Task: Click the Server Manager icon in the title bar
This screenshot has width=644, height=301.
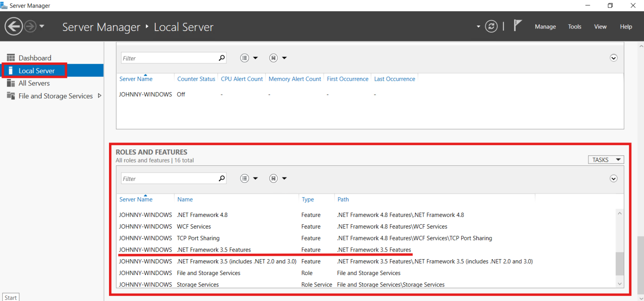Action: click(x=4, y=5)
